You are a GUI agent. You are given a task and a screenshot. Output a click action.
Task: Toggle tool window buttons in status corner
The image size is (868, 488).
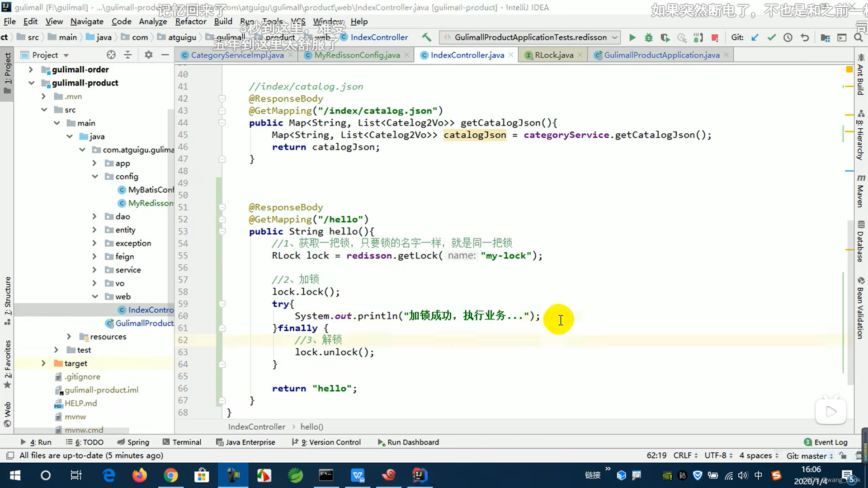click(x=10, y=455)
